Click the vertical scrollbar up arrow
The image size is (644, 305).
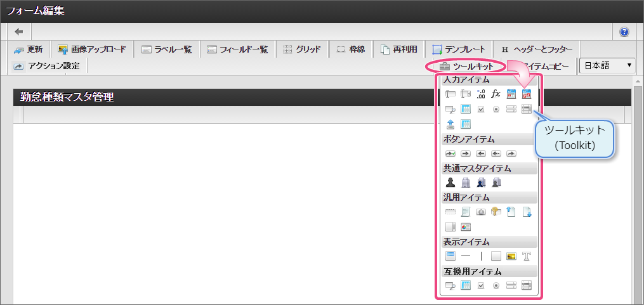click(638, 81)
